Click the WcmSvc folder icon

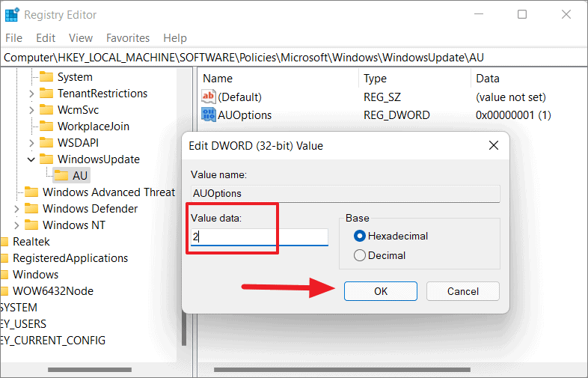click(x=46, y=109)
